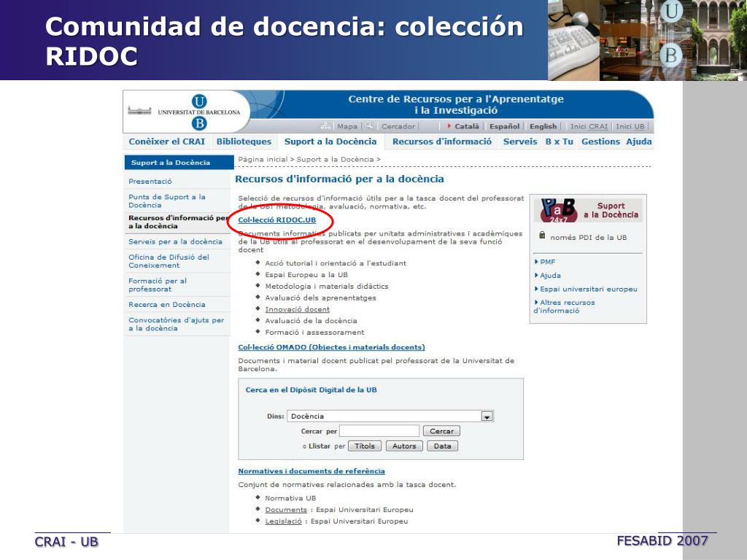This screenshot has height=560, width=747.
Task: Open the Gestions menu
Action: tap(600, 141)
